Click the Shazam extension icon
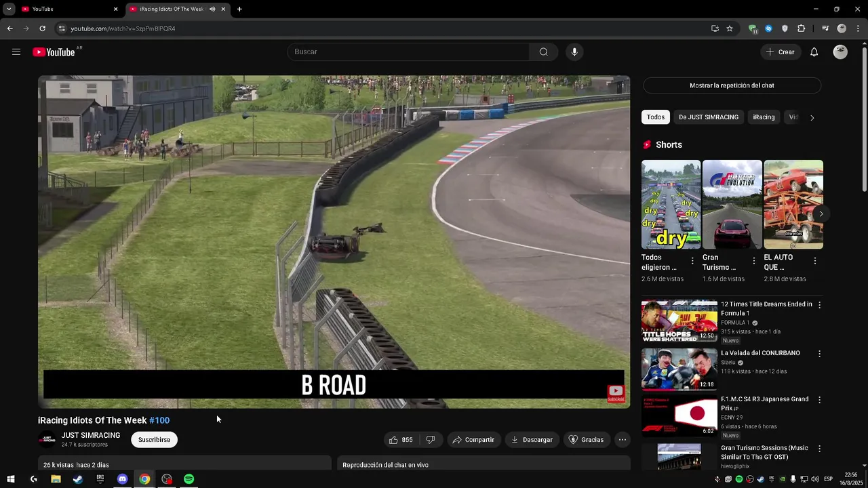Screen dimensions: 868x488 point(768,28)
